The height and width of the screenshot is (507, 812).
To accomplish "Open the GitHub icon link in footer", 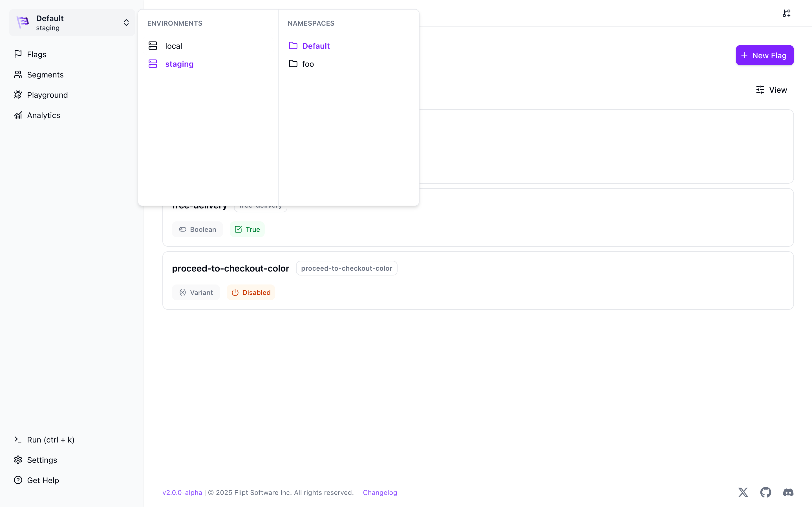I will [x=765, y=492].
